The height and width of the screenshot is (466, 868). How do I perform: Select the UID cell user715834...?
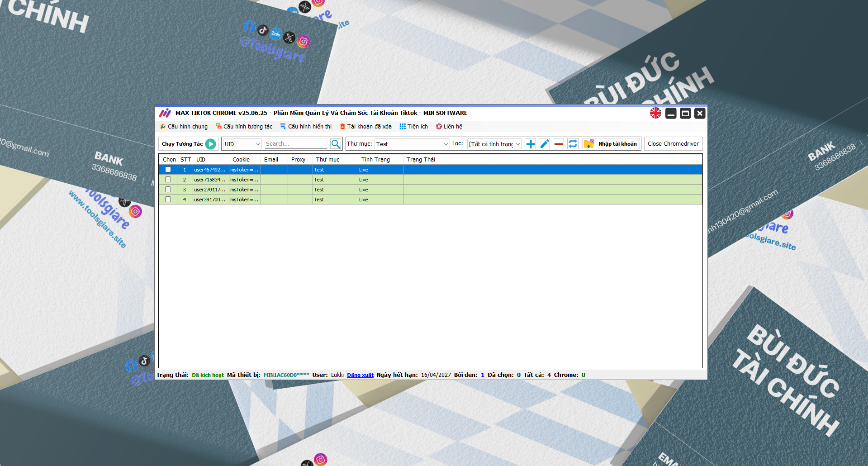[x=211, y=180]
